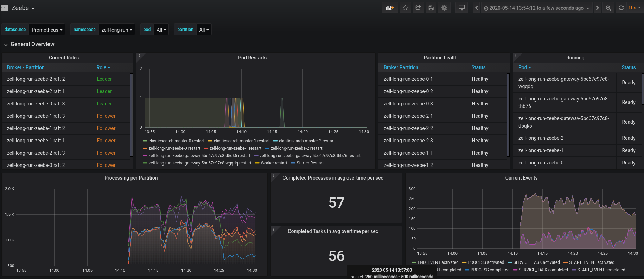Open the Zeebe dashboard title dropdown
This screenshot has height=279, width=644.
click(x=23, y=8)
